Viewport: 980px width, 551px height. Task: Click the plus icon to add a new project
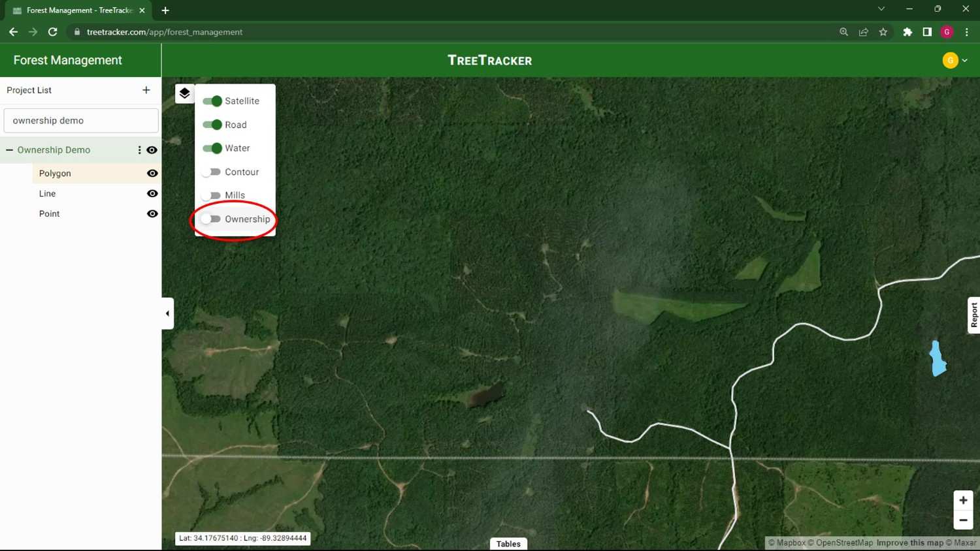point(146,90)
